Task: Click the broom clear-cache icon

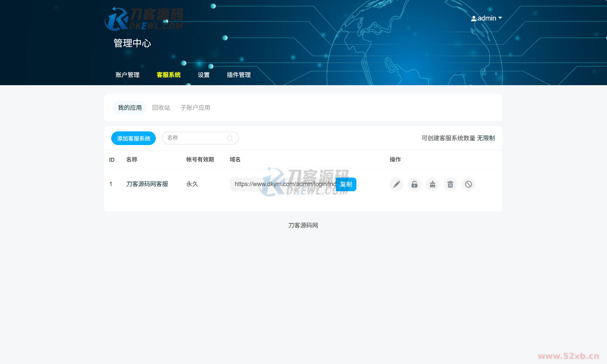Action: tap(432, 184)
